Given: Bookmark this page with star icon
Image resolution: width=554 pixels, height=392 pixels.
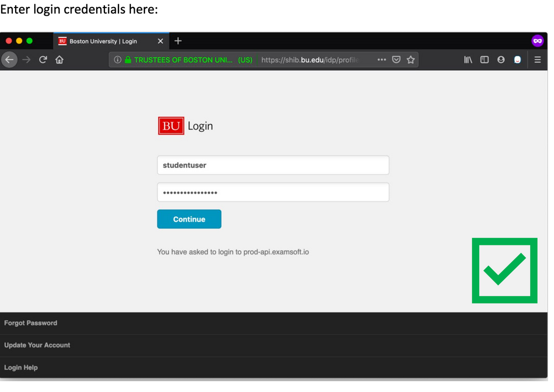Looking at the screenshot, I should coord(411,59).
